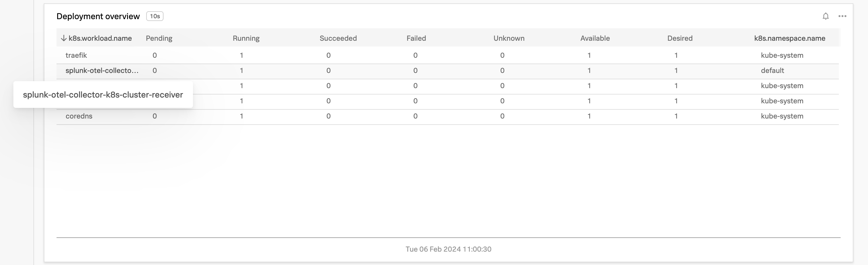Click kube-system namespace in the traefik row
This screenshot has height=265, width=868.
point(782,55)
